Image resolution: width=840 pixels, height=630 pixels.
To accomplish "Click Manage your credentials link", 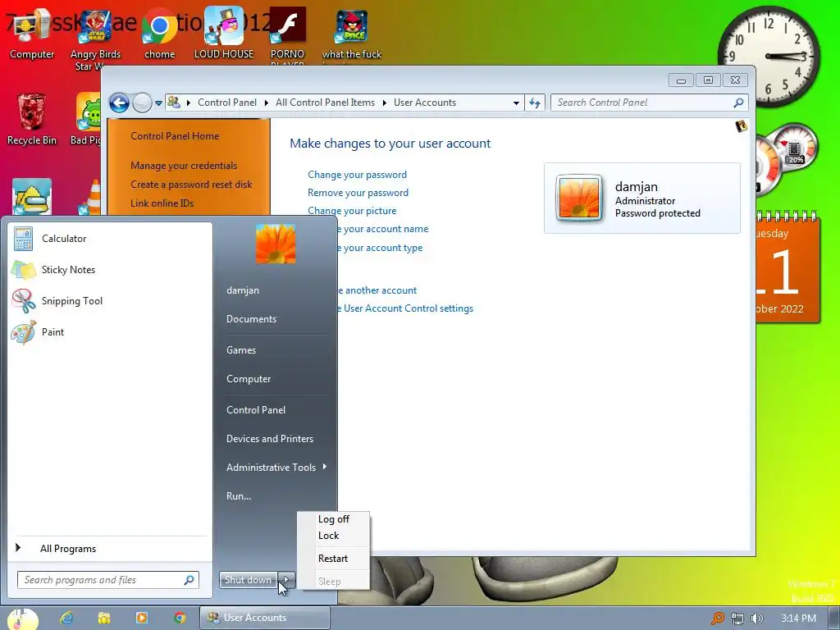I will [x=184, y=166].
